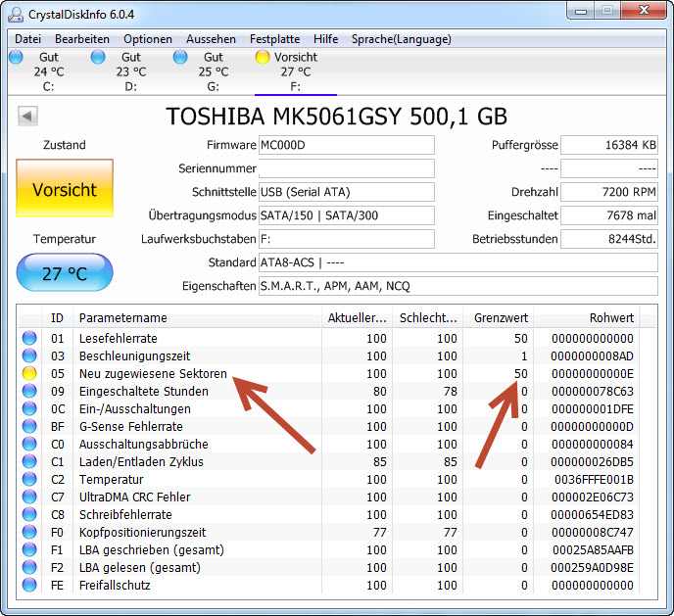Click the status dot for Freifallschutz

tap(29, 585)
